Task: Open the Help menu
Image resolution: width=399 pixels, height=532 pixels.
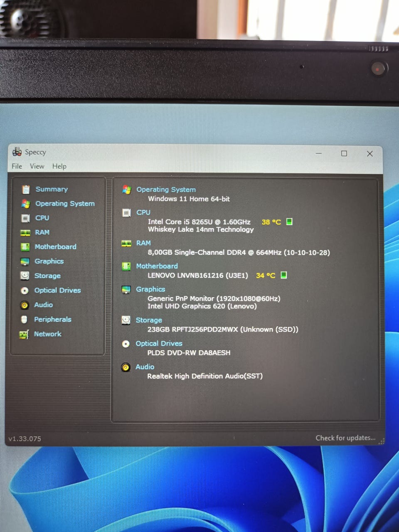Action: (x=59, y=166)
